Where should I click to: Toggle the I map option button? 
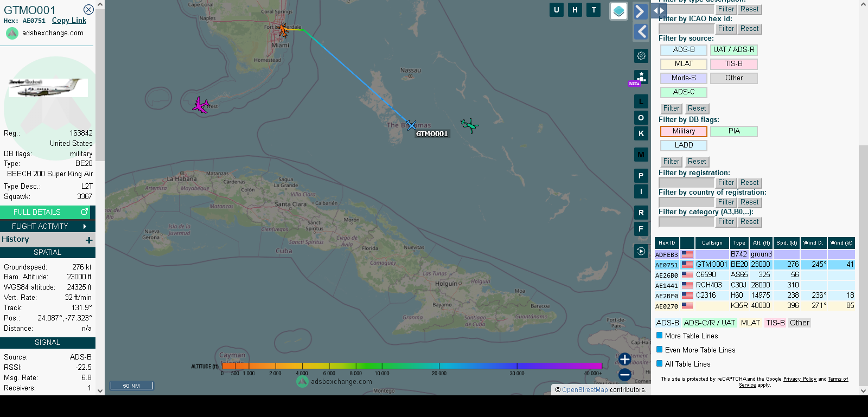641,191
